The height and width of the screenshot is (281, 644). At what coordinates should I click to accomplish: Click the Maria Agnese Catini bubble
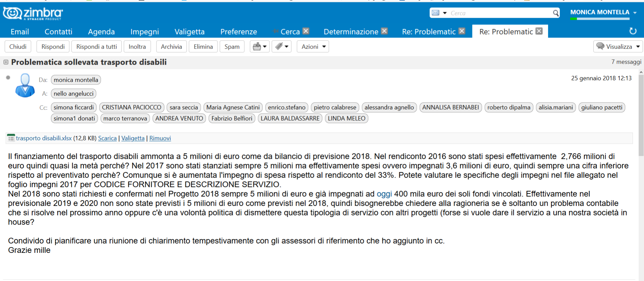pos(233,107)
